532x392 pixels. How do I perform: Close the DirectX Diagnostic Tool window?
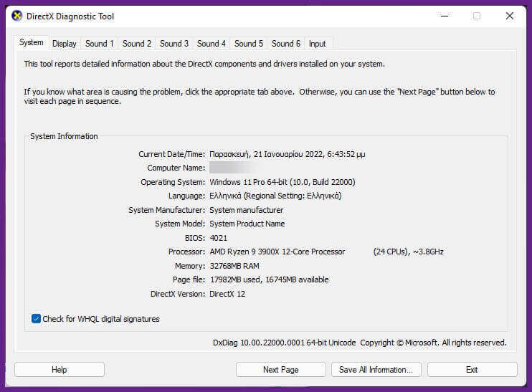tap(510, 16)
